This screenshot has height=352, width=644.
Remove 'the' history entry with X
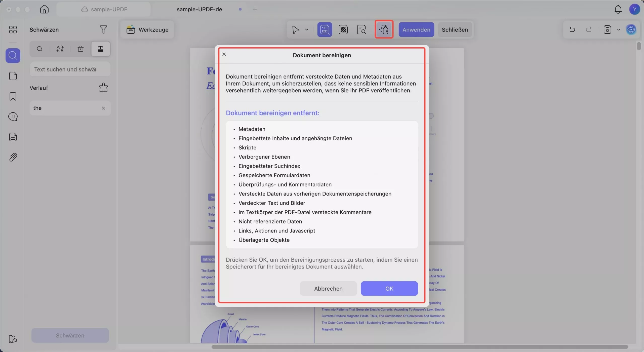103,108
